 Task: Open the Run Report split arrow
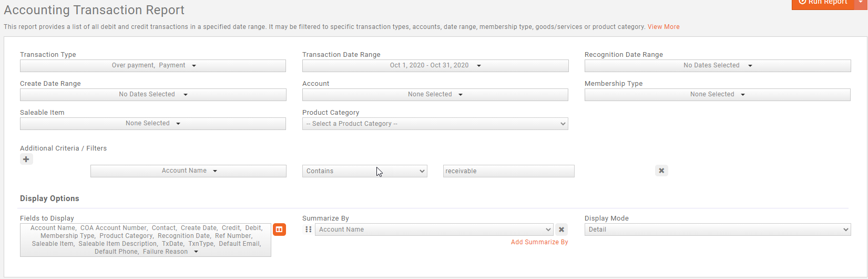click(861, 3)
